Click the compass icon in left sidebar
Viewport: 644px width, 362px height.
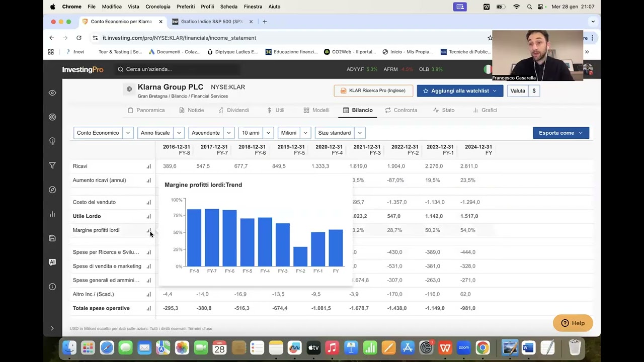coord(52,190)
